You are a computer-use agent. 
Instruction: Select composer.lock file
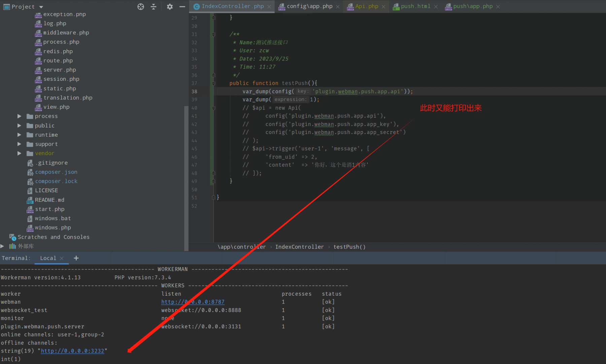point(56,181)
